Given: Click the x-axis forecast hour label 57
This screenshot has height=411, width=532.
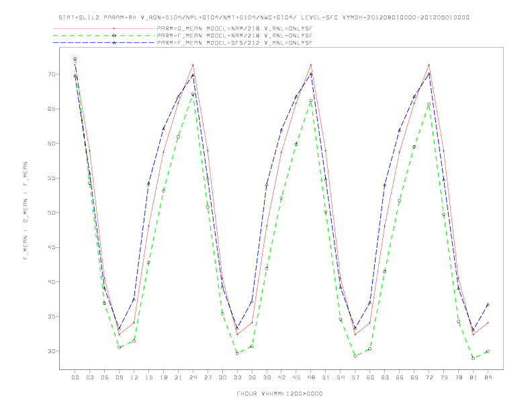Looking at the screenshot, I should [x=355, y=377].
